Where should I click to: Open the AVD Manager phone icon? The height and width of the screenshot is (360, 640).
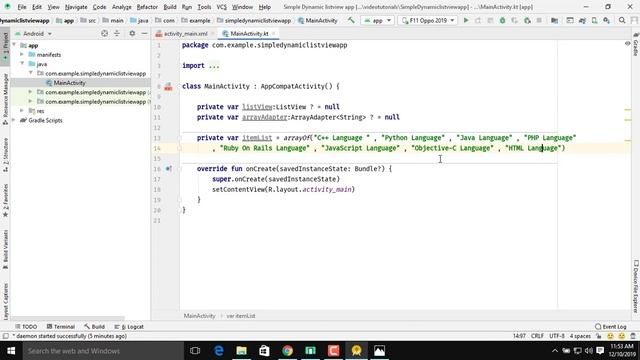click(594, 20)
